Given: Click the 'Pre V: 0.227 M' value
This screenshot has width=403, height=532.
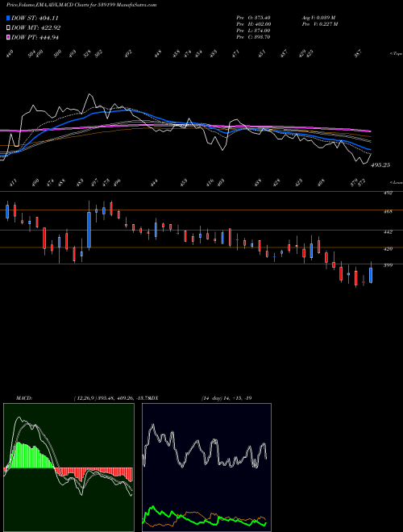Looking at the screenshot, I should coord(319,24).
